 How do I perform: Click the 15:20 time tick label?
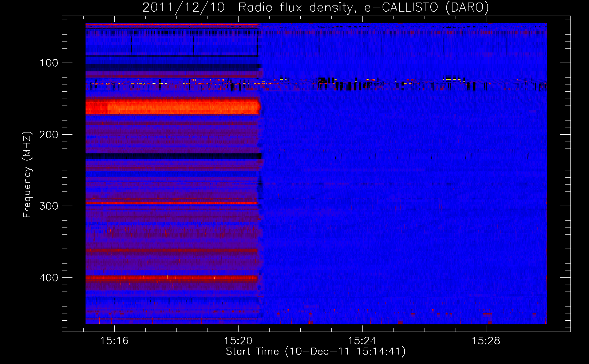tap(238, 341)
